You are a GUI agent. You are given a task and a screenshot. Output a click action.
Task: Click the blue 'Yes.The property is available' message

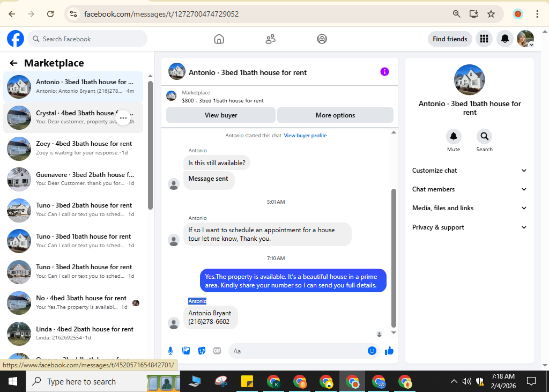(x=293, y=281)
